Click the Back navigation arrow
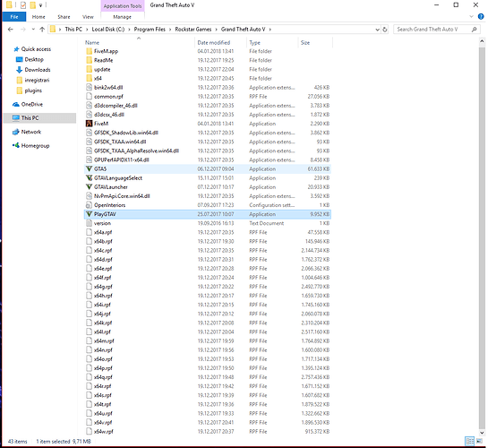 point(11,30)
